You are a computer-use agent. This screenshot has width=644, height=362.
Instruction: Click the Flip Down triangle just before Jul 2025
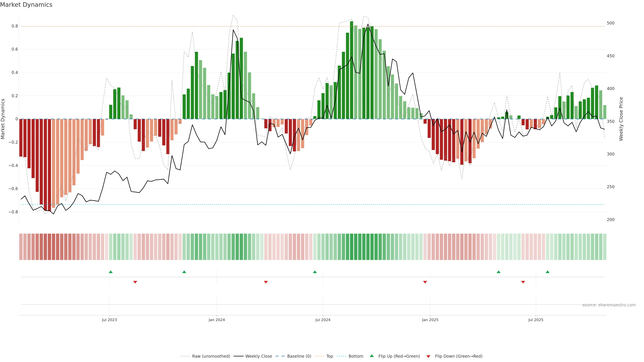point(523,282)
